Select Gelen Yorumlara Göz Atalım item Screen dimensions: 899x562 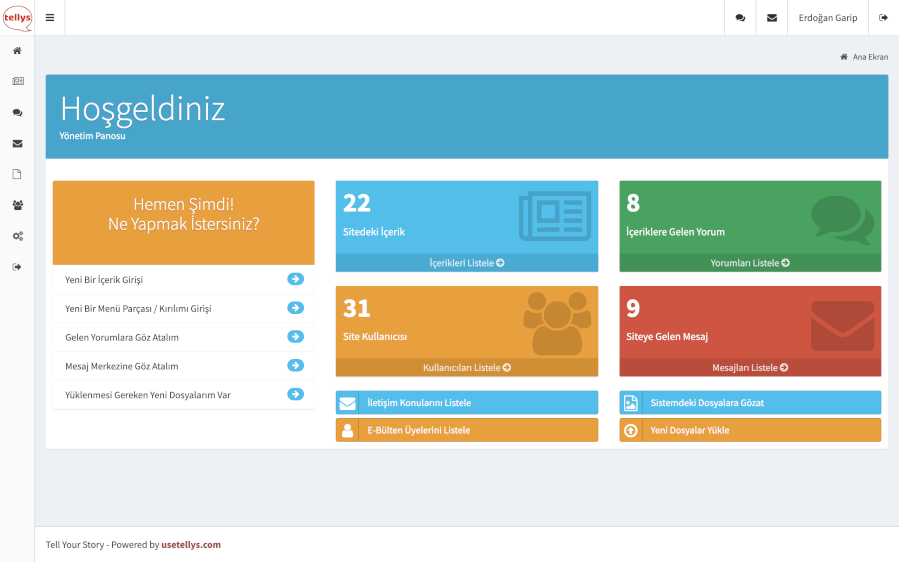pyautogui.click(x=122, y=338)
